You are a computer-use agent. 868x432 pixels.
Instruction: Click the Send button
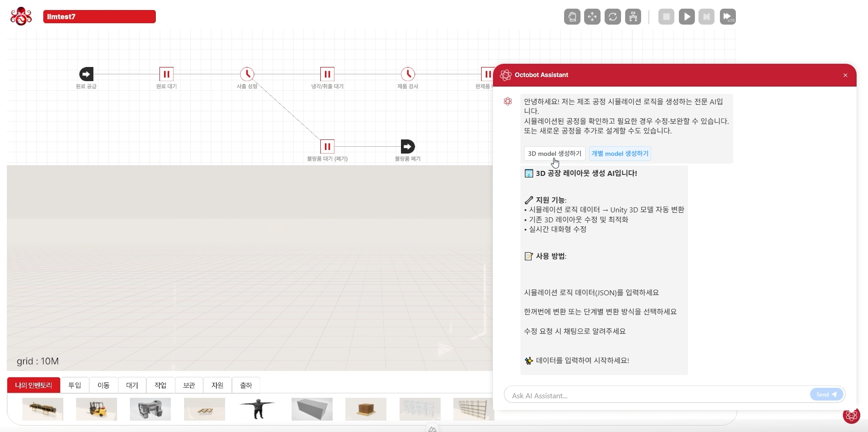(x=827, y=395)
